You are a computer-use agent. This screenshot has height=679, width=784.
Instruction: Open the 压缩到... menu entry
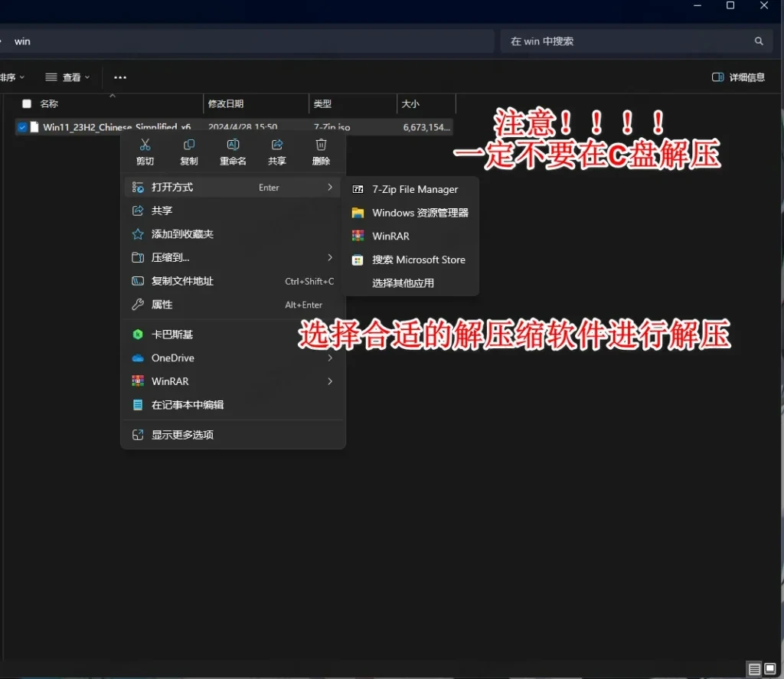pyautogui.click(x=233, y=258)
